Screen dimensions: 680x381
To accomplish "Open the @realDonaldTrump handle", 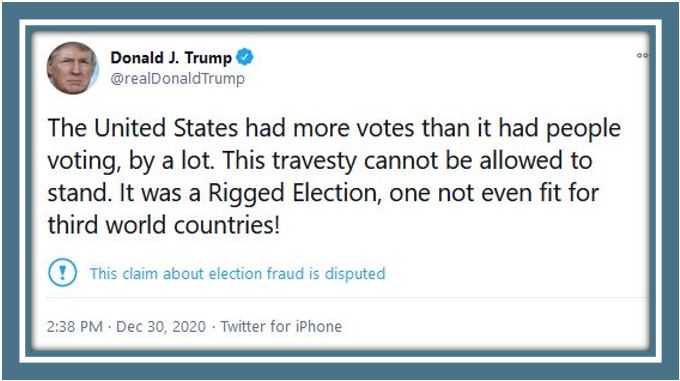I will (177, 79).
